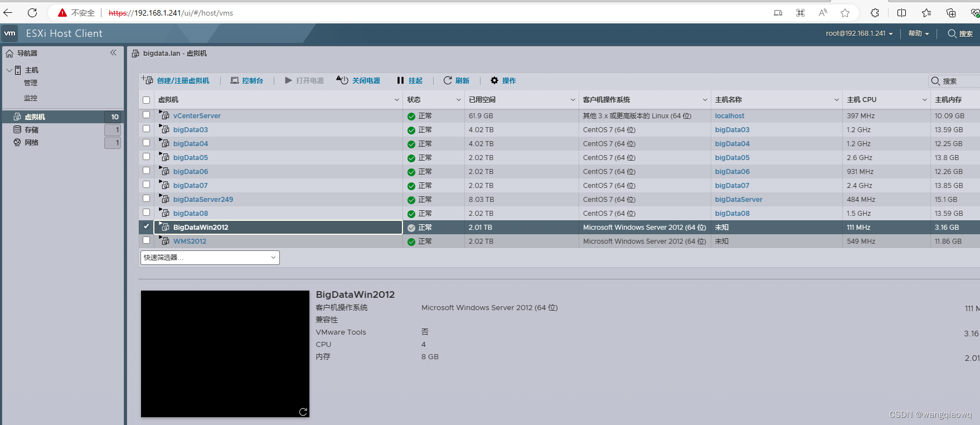
Task: Check the bigData04 row checkbox
Action: coord(146,143)
